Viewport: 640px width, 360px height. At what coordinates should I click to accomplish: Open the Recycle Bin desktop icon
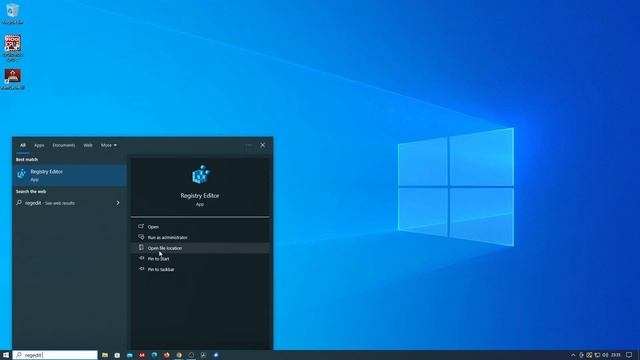13,13
